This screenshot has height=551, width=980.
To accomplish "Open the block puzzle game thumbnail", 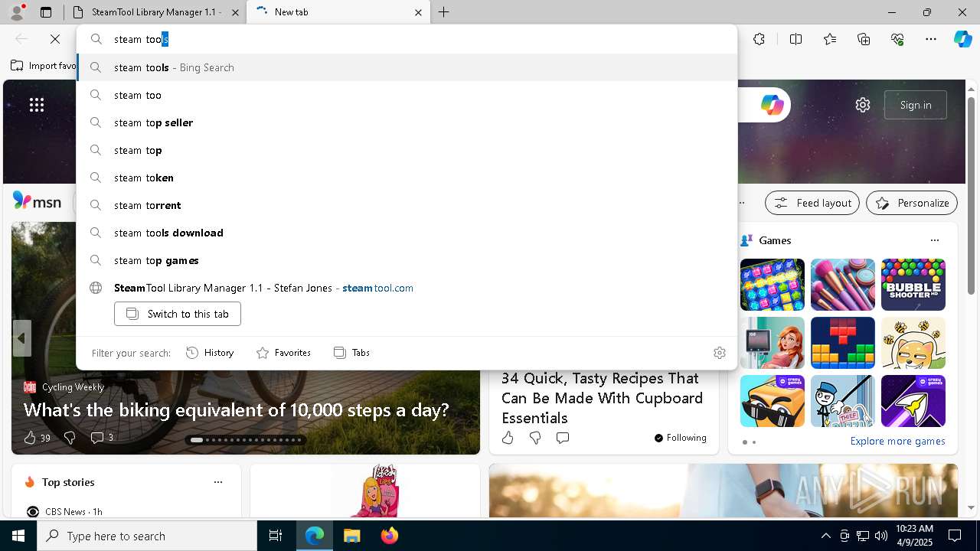I will tap(843, 343).
